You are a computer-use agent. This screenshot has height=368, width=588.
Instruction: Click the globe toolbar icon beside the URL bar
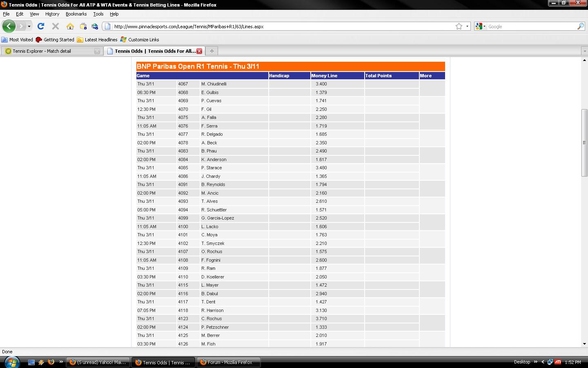95,26
